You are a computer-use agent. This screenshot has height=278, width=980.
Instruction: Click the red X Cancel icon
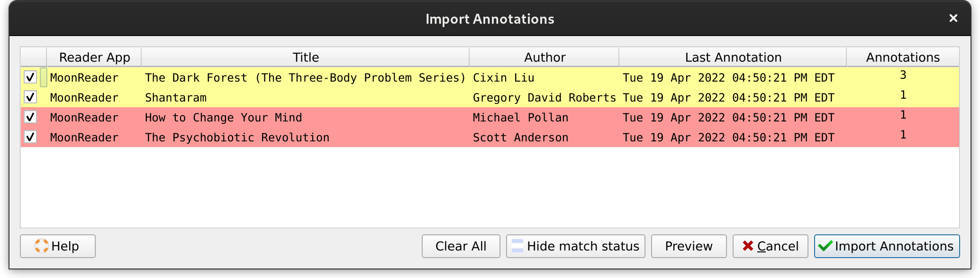pos(748,246)
